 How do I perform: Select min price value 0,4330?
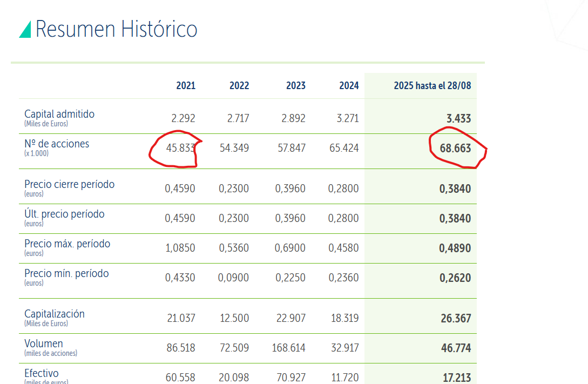[x=180, y=277]
